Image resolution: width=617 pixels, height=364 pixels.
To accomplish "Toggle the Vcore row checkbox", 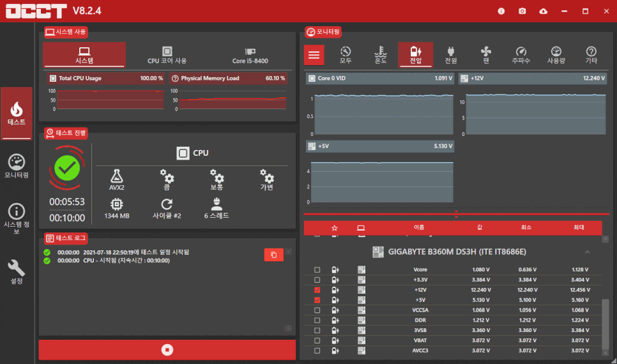I will point(317,269).
